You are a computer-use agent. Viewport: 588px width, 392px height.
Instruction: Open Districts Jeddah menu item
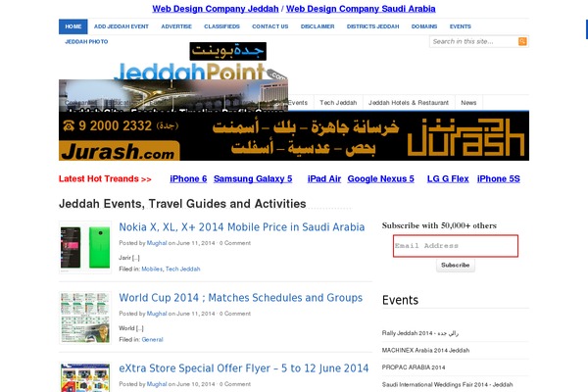pos(372,26)
